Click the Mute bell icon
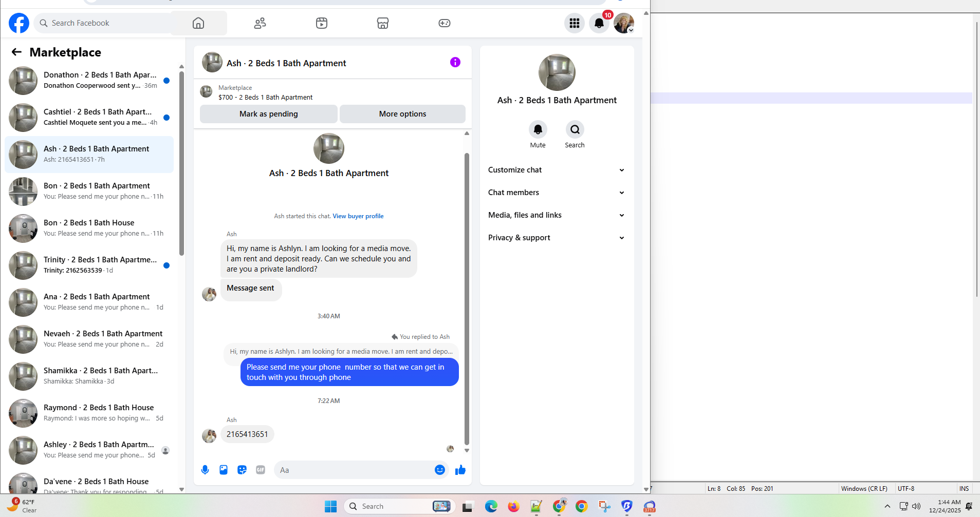This screenshot has width=980, height=517. tap(538, 129)
